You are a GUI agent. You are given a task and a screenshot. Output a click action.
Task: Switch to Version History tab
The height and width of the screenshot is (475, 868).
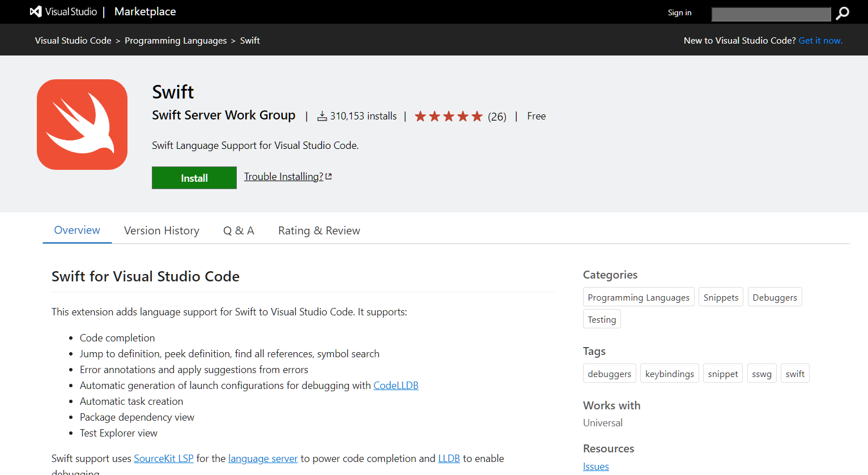(x=161, y=231)
